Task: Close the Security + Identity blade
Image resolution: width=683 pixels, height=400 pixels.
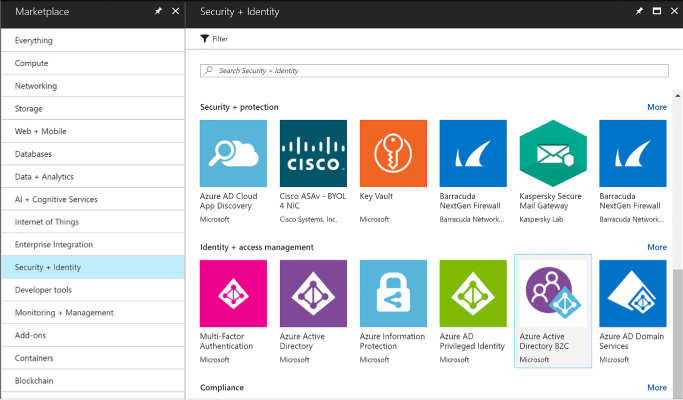Action: click(674, 11)
